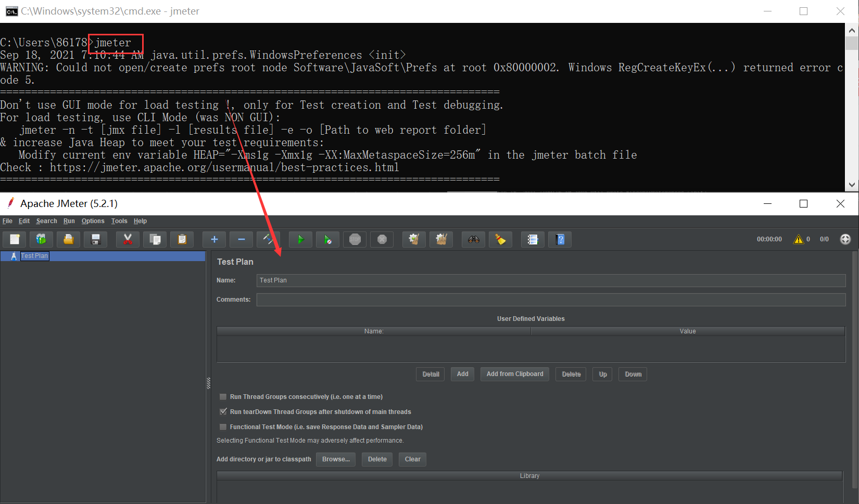Click the Reset search icon

[500, 239]
